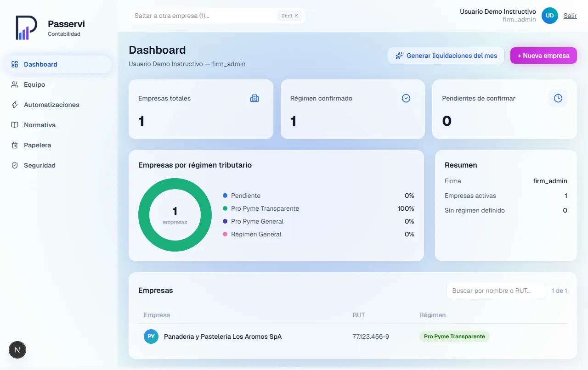Click the Dashboard page heading
The width and height of the screenshot is (588, 370).
(157, 50)
